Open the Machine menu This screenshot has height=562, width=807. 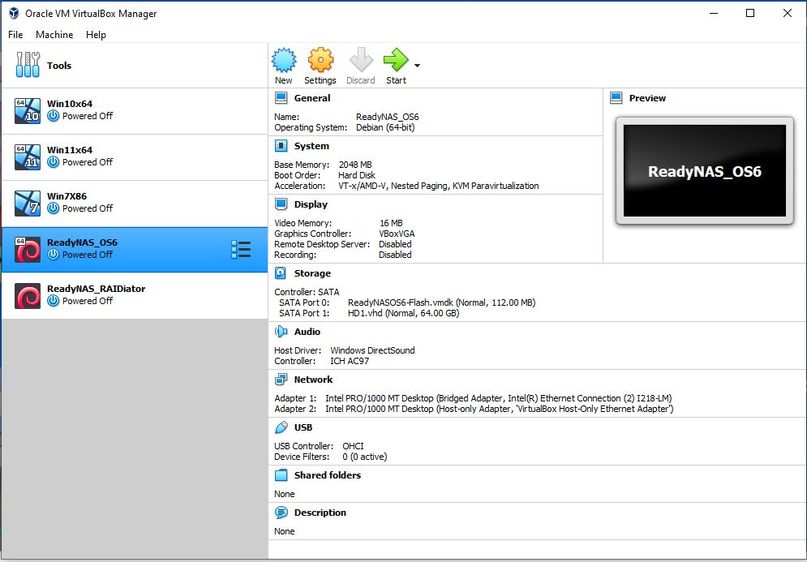pos(54,35)
